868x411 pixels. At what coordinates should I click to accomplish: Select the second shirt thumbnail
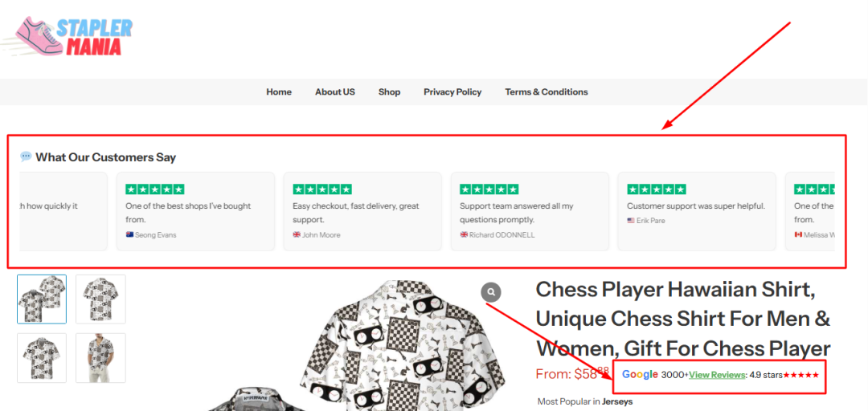coord(100,299)
